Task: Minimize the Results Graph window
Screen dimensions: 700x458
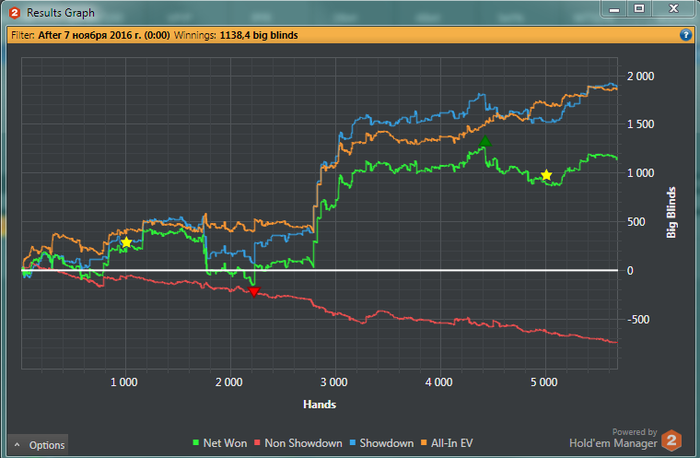Action: point(614,9)
